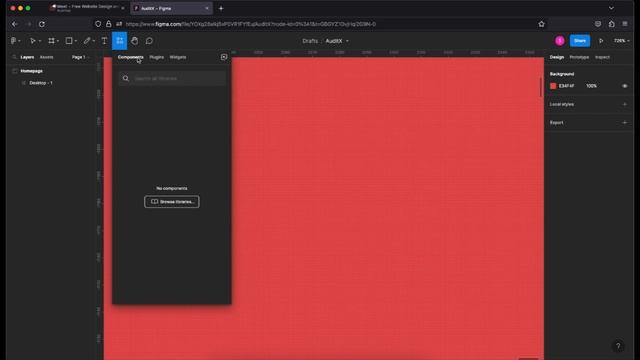
Task: Go back with browser back arrow
Action: coord(15,24)
